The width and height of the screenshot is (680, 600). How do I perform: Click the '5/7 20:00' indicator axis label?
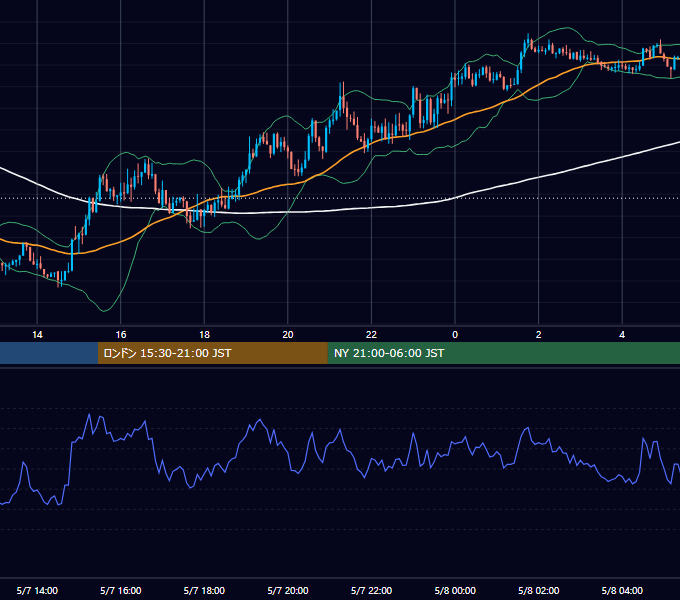288,590
